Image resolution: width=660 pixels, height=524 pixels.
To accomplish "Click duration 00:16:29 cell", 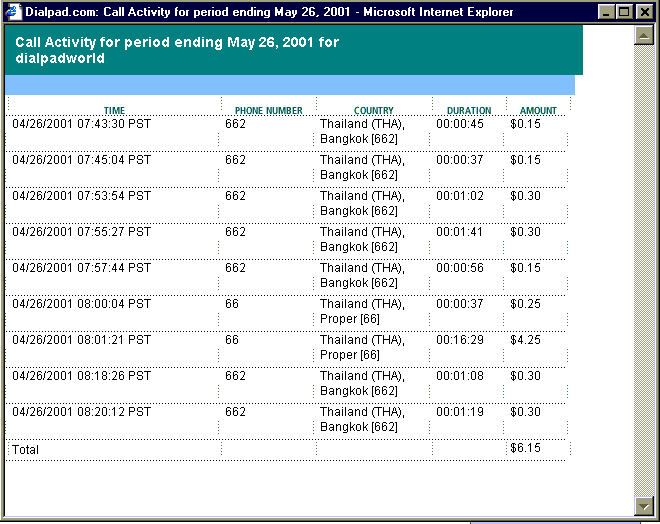I will point(460,340).
